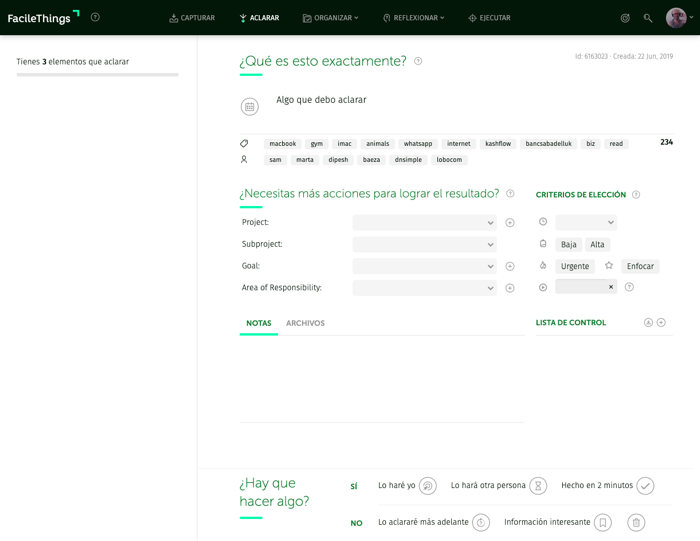This screenshot has height=541, width=700.
Task: Toggle the Urgente priority option
Action: point(575,266)
